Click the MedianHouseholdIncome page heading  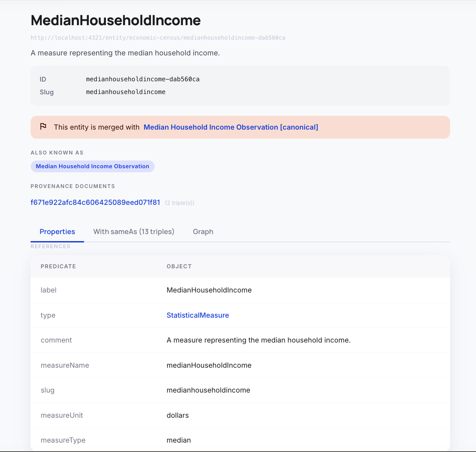point(116,20)
